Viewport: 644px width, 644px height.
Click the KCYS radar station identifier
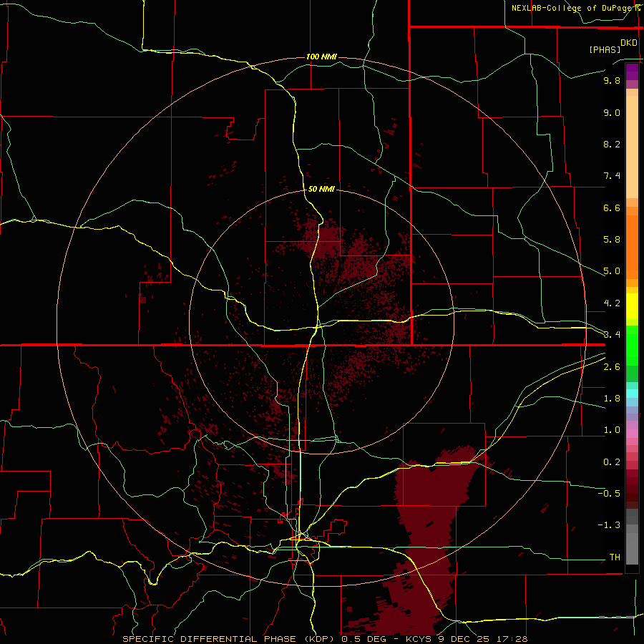(419, 639)
